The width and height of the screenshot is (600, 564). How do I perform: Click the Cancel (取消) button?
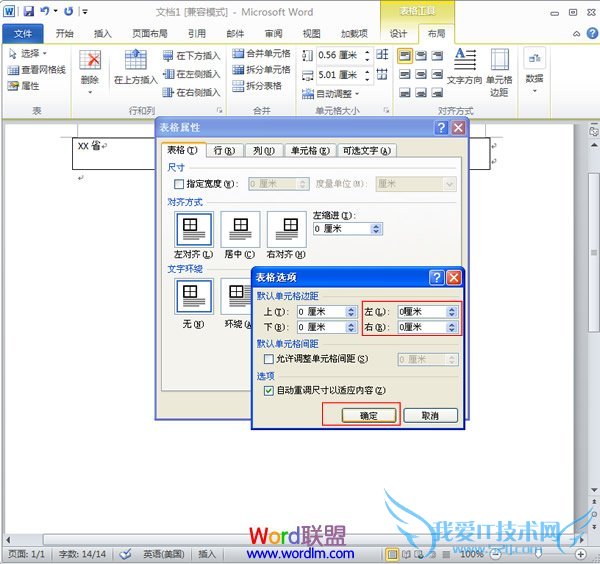[430, 416]
